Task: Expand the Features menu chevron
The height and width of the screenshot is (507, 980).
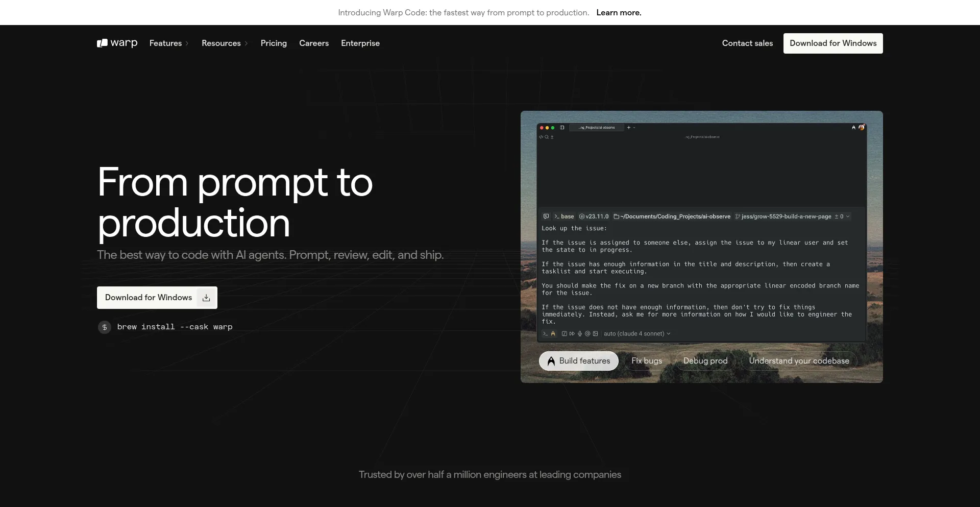Action: tap(187, 43)
